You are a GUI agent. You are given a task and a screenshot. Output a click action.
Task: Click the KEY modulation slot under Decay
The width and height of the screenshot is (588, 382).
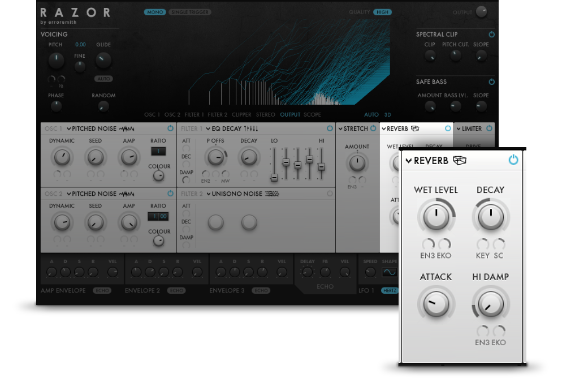coord(483,244)
